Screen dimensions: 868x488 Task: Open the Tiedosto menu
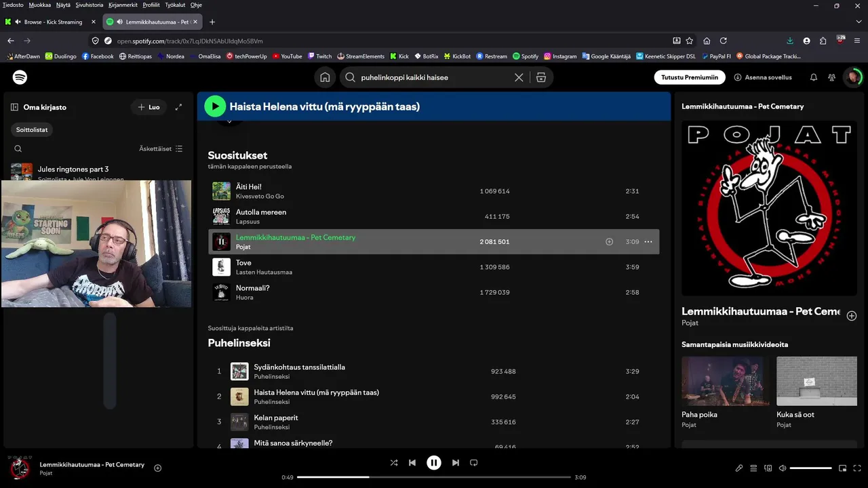click(13, 5)
